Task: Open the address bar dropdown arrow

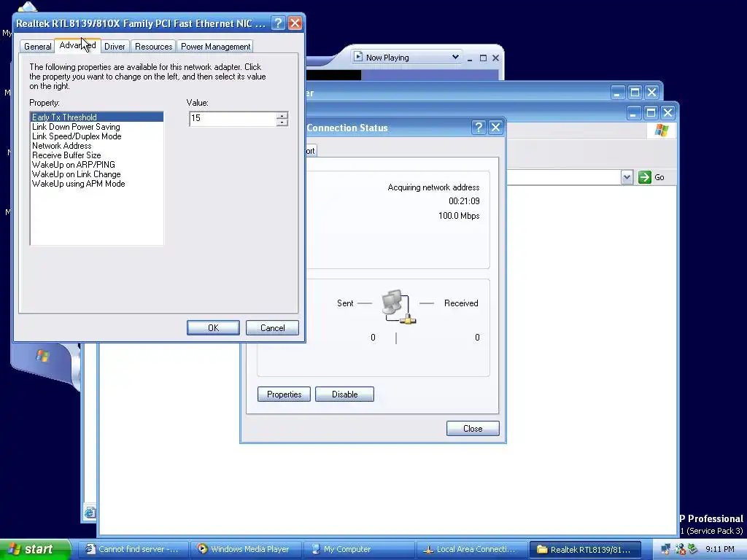Action: coord(627,177)
